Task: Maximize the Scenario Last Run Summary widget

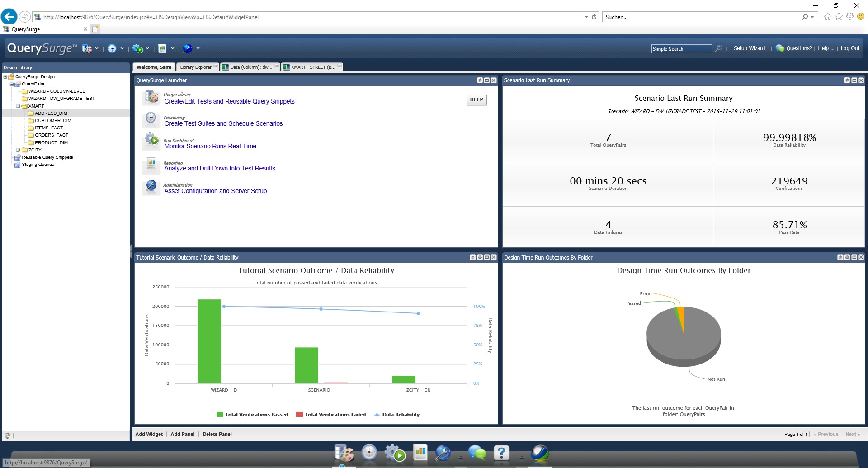Action: click(854, 80)
